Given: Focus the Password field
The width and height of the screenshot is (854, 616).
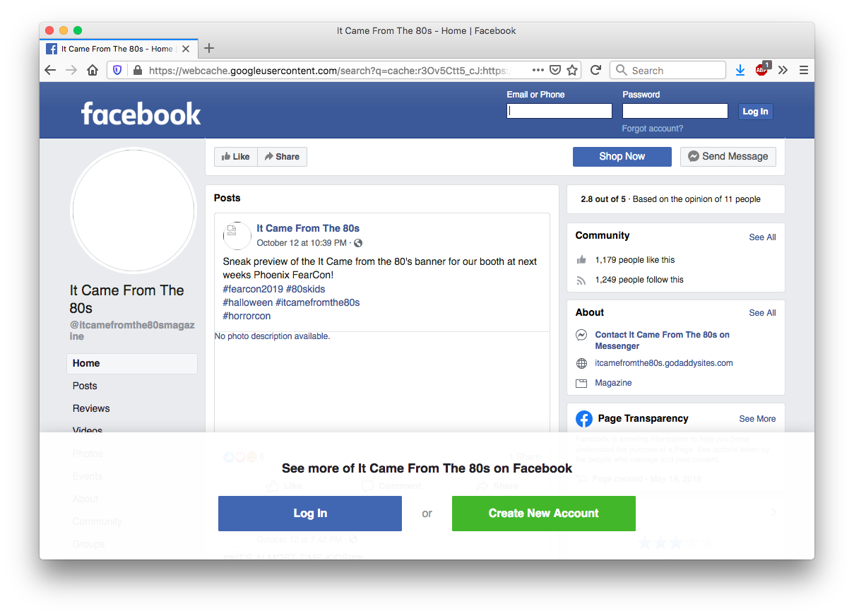Looking at the screenshot, I should pos(675,111).
